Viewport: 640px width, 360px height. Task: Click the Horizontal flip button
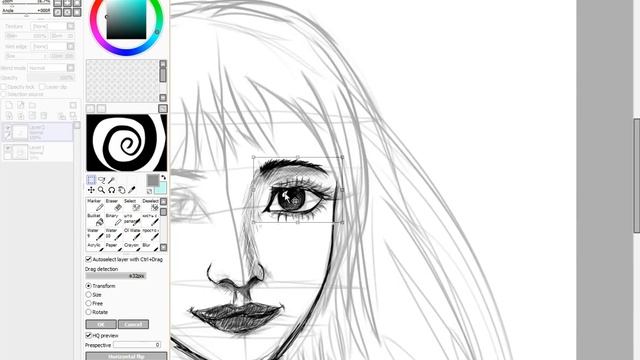(x=127, y=356)
